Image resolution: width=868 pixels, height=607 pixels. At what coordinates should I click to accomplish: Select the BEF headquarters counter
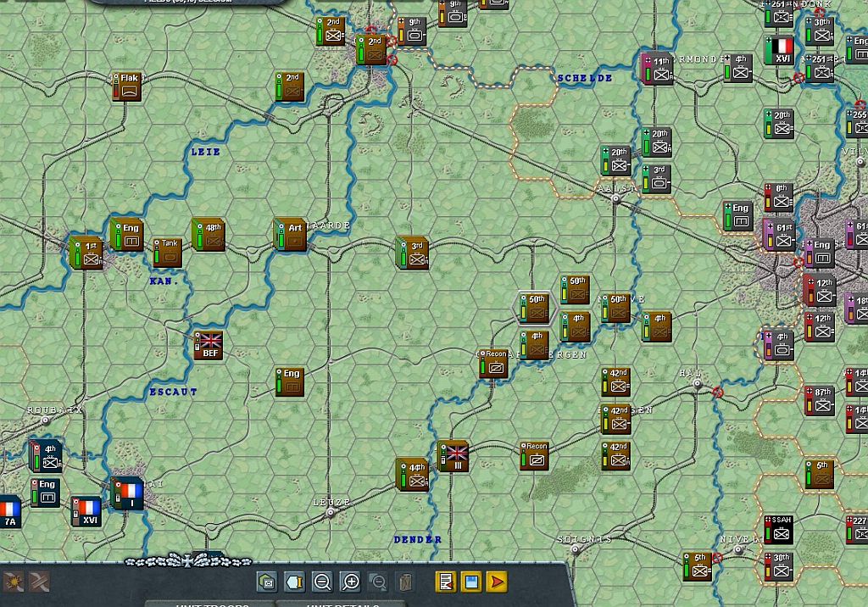pos(209,346)
